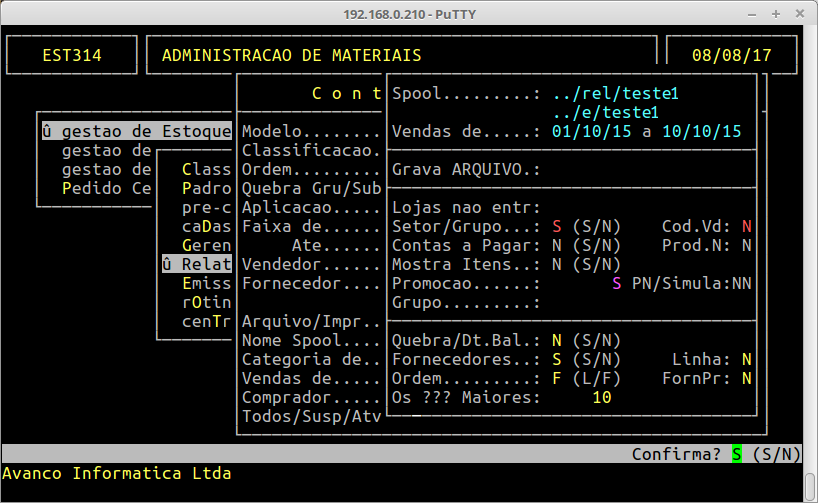Click the terminal vertical scrollbar
818x503 pixels.
tap(811, 250)
